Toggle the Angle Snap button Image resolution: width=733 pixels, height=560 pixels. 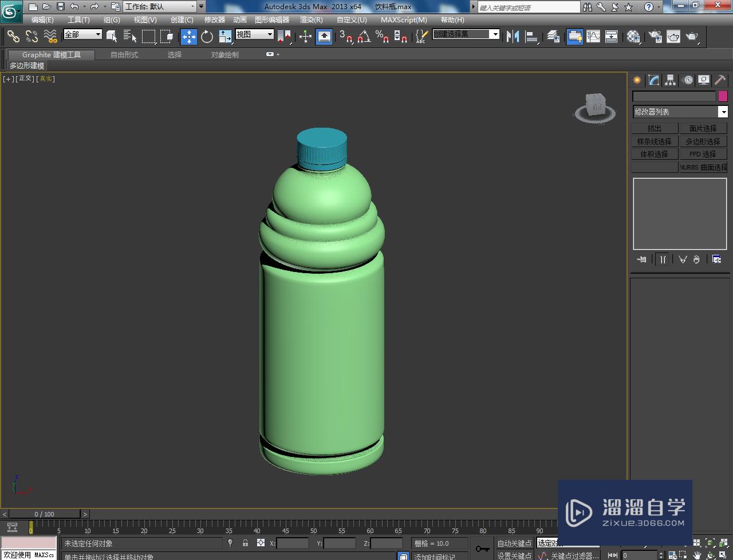[364, 37]
